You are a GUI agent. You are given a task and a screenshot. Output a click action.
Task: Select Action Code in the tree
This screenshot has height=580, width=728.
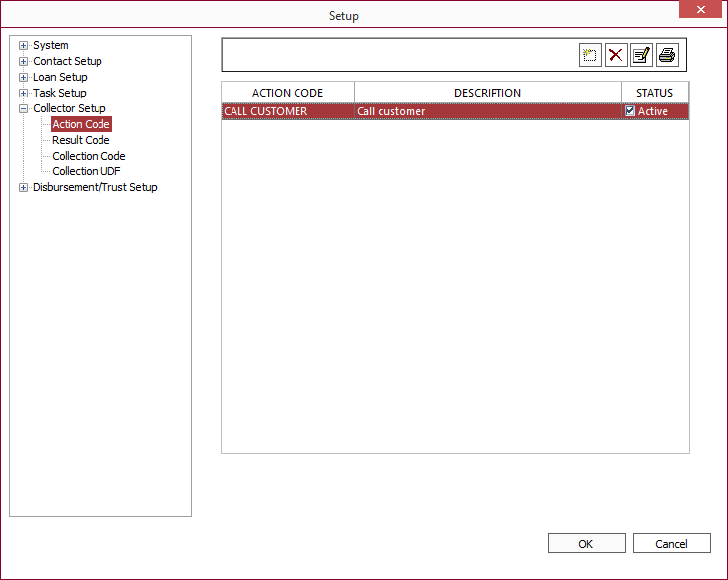pos(81,124)
